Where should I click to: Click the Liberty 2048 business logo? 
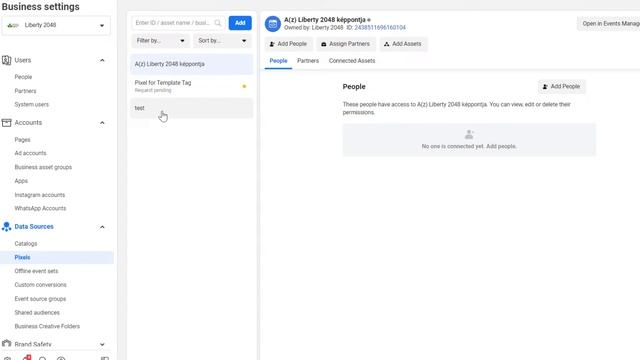point(13,25)
